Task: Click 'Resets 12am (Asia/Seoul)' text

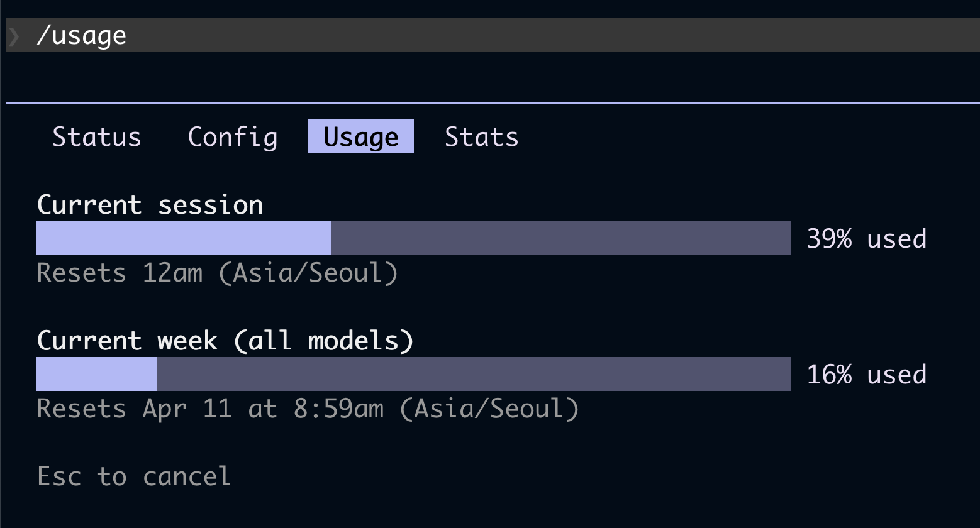Action: click(x=218, y=273)
